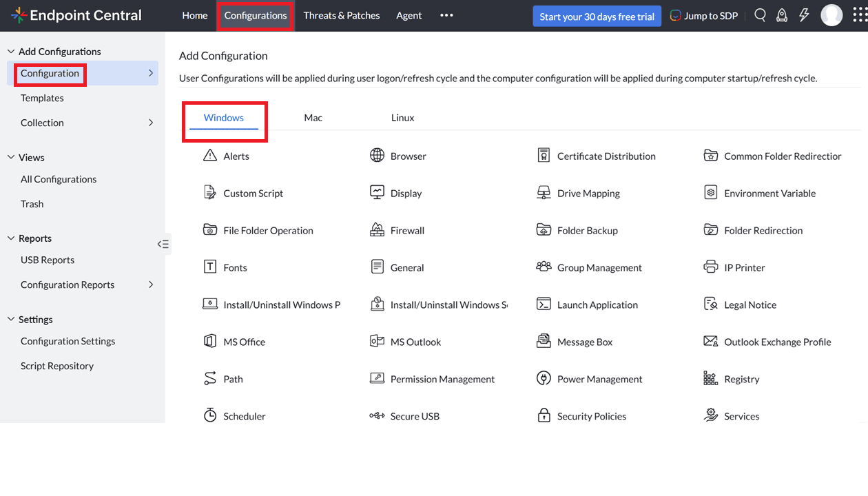The height and width of the screenshot is (496, 868).
Task: Open the Configurations menu
Action: point(256,15)
